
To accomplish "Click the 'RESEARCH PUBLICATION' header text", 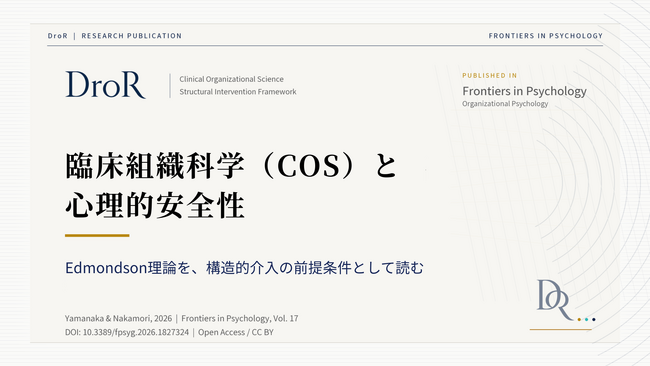I will point(131,36).
